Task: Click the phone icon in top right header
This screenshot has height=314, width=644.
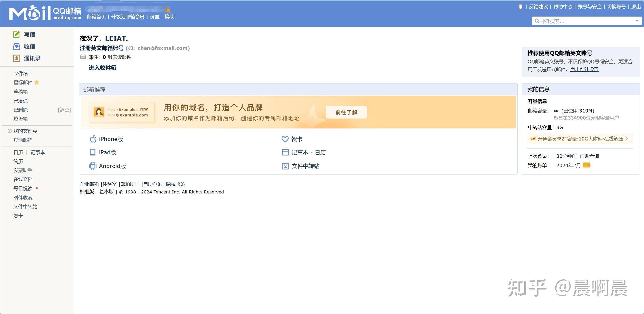Action: pos(521,7)
